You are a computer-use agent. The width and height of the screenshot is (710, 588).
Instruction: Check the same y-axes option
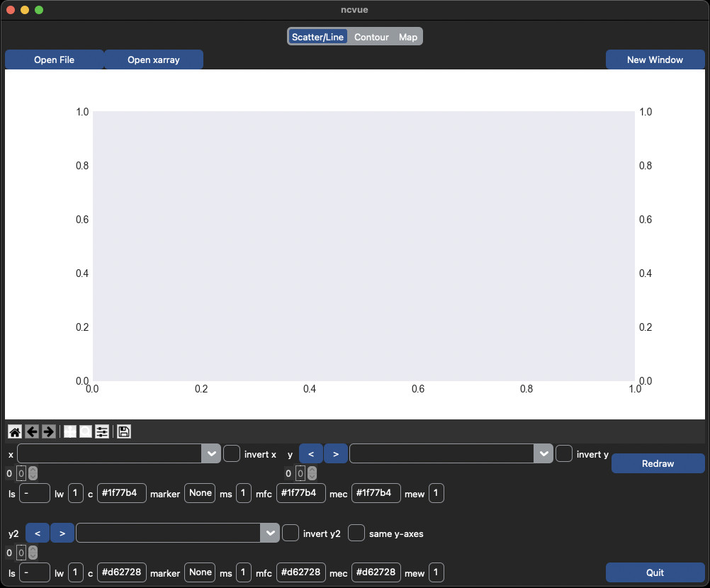coord(356,533)
